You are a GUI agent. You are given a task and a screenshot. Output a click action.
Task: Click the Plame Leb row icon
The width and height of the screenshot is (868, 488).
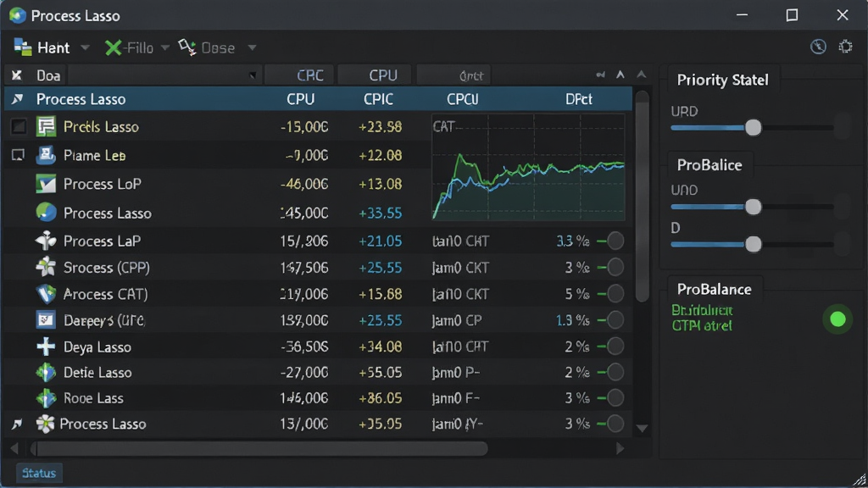[x=46, y=156]
